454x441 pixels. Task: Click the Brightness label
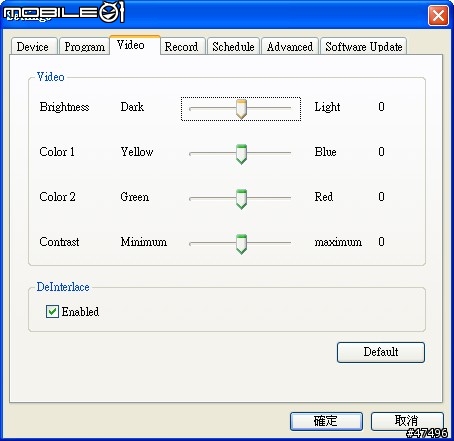tap(64, 107)
